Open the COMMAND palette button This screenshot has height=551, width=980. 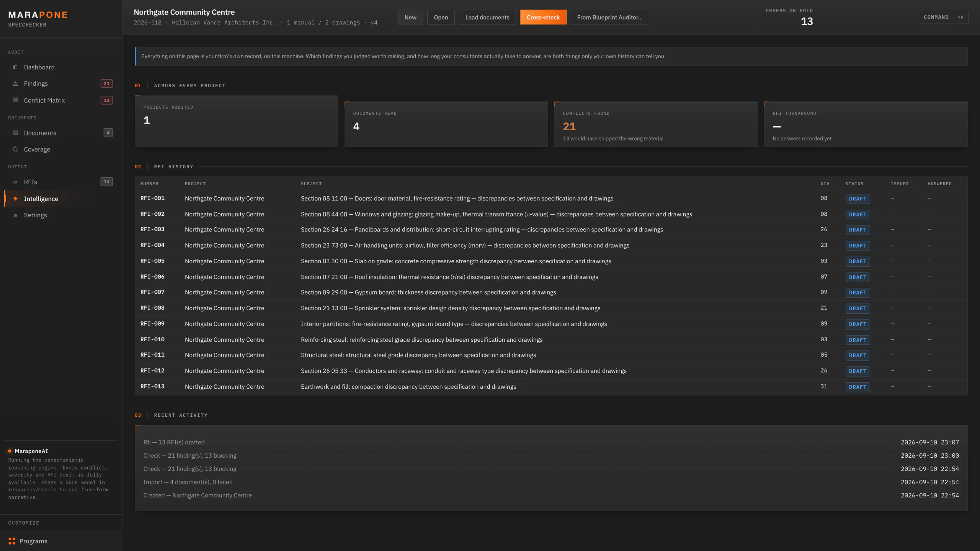point(943,17)
